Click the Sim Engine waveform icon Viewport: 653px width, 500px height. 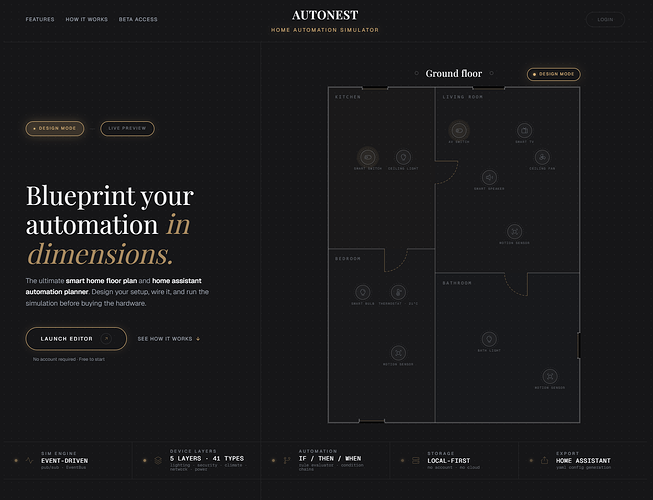click(29, 460)
